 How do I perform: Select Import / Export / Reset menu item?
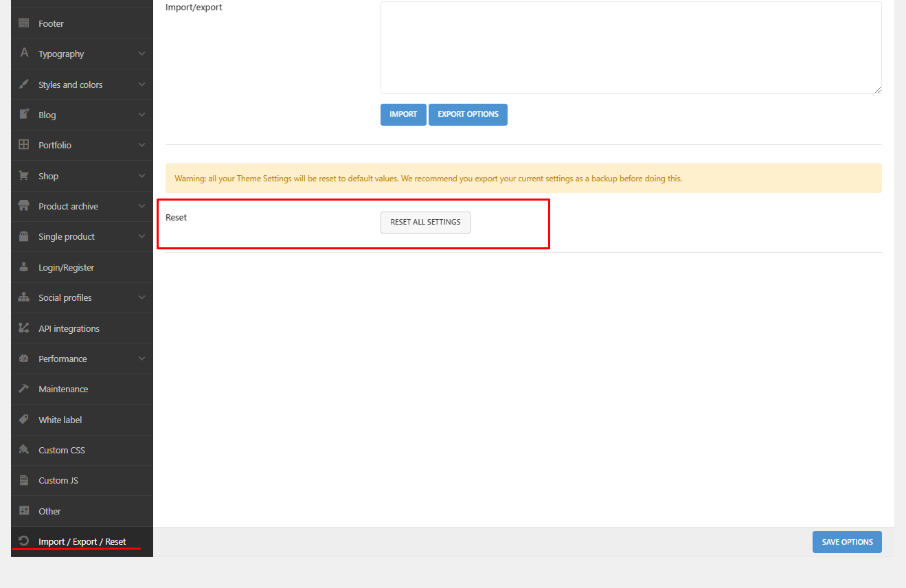pos(82,541)
